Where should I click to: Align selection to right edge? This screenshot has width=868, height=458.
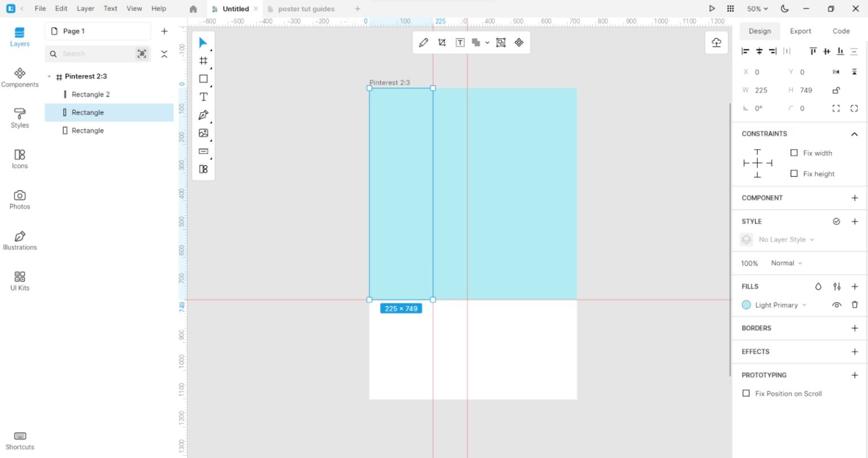(772, 51)
